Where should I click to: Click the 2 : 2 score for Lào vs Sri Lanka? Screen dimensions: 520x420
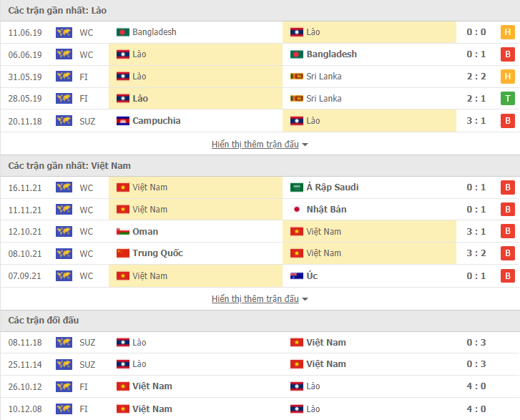click(476, 77)
